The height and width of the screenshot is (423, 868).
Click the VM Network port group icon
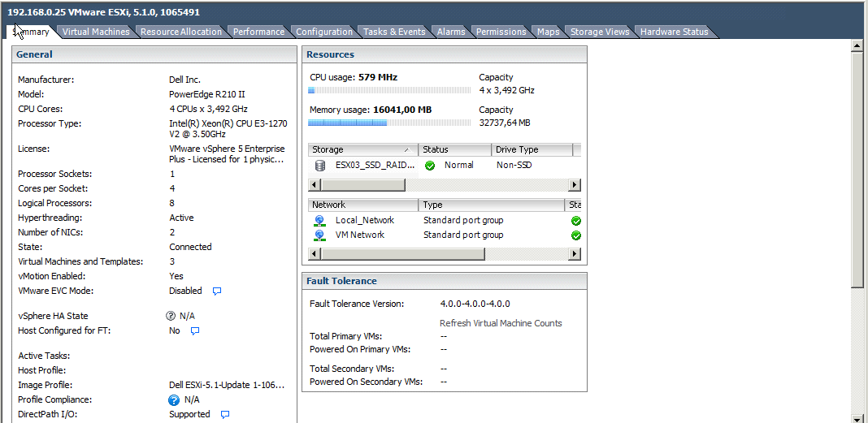click(x=319, y=235)
